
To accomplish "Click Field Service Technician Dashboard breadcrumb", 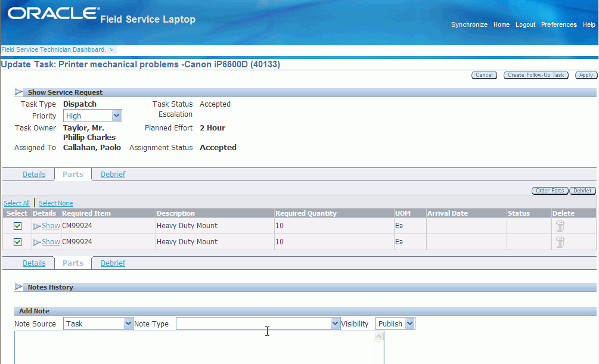I will click(x=54, y=49).
